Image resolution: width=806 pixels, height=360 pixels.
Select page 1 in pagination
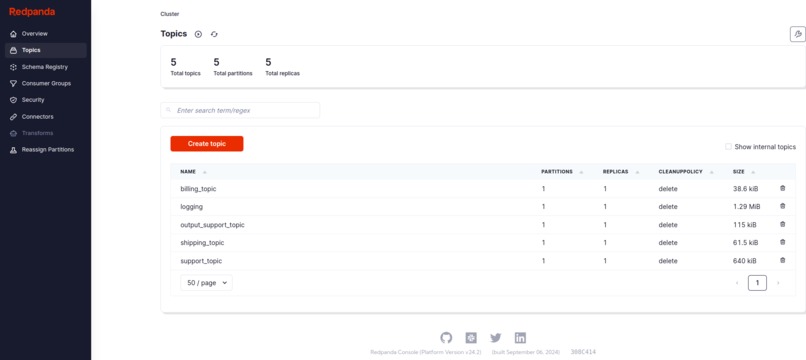pyautogui.click(x=757, y=283)
